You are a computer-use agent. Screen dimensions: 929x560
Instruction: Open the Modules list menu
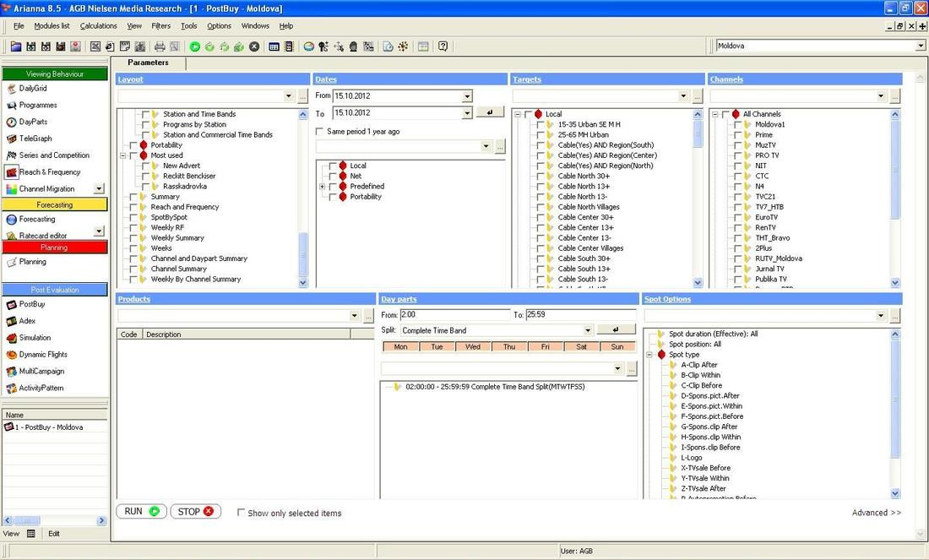pyautogui.click(x=52, y=26)
